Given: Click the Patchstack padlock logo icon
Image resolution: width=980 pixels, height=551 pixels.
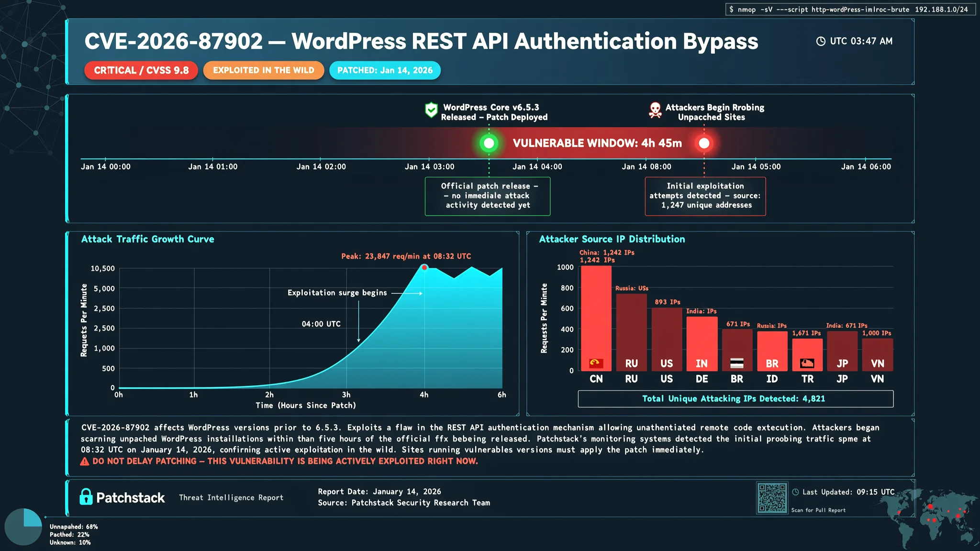Looking at the screenshot, I should pyautogui.click(x=86, y=497).
